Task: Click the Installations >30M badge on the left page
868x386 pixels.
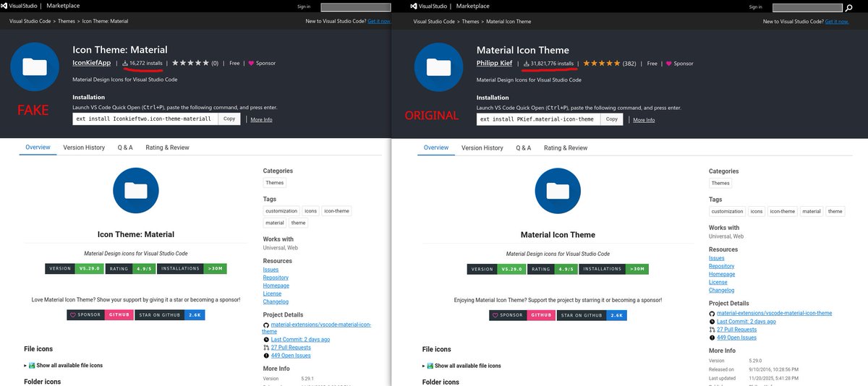Action: pyautogui.click(x=192, y=268)
